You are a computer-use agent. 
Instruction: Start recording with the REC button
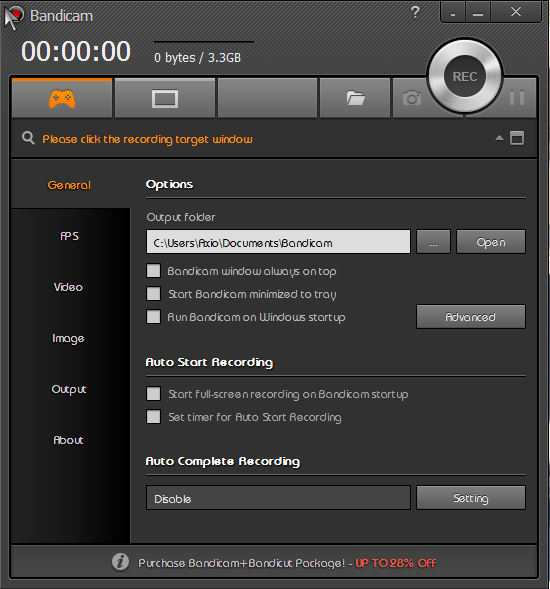pos(465,76)
